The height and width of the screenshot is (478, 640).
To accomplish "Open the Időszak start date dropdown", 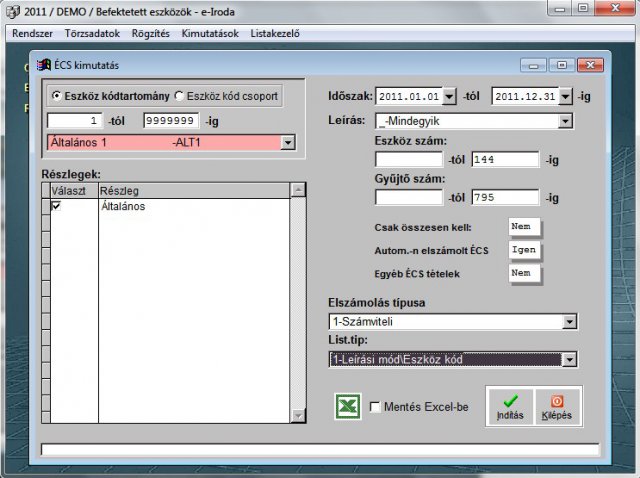I will click(449, 97).
